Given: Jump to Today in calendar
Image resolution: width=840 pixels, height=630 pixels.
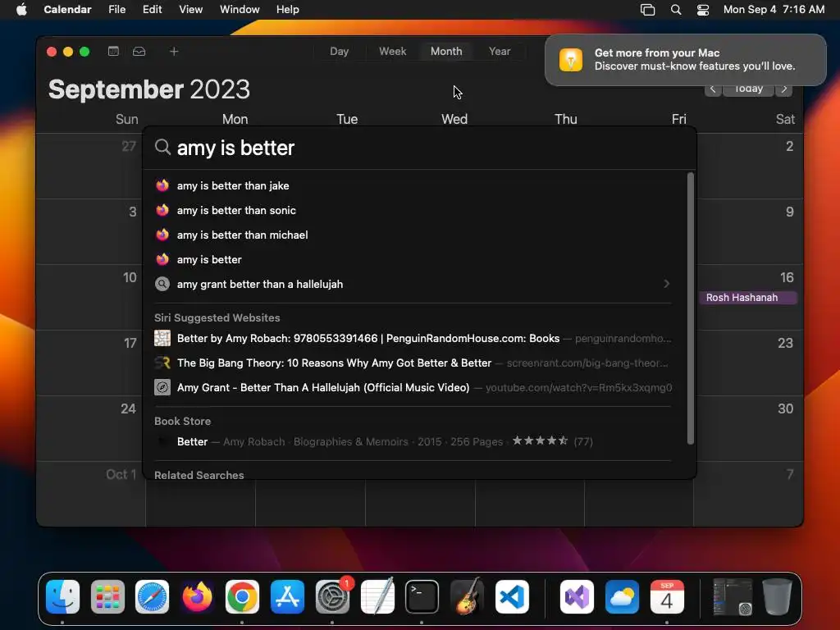Looking at the screenshot, I should pos(748,89).
